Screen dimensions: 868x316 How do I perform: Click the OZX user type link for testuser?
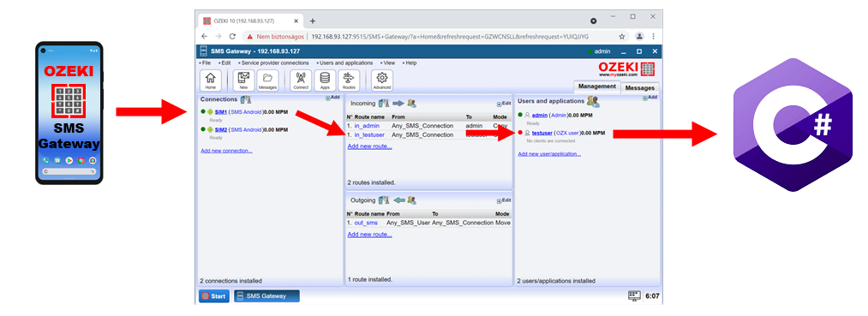tap(567, 134)
